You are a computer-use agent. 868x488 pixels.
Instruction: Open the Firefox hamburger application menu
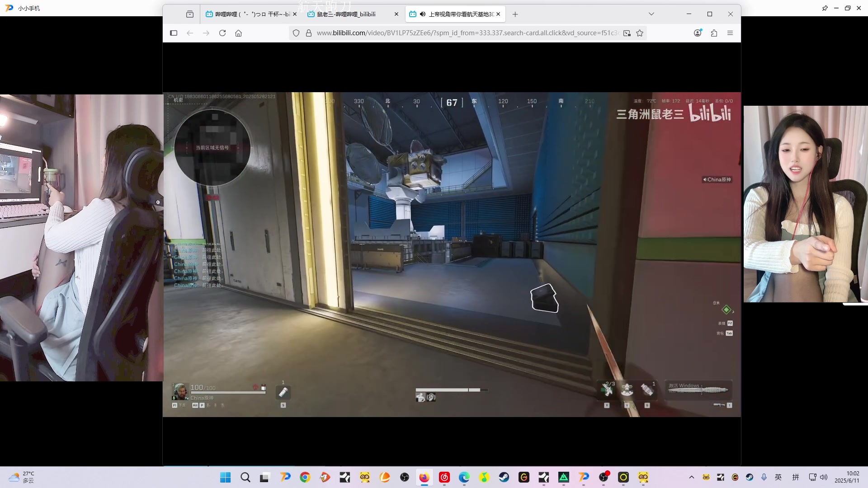[x=730, y=33]
